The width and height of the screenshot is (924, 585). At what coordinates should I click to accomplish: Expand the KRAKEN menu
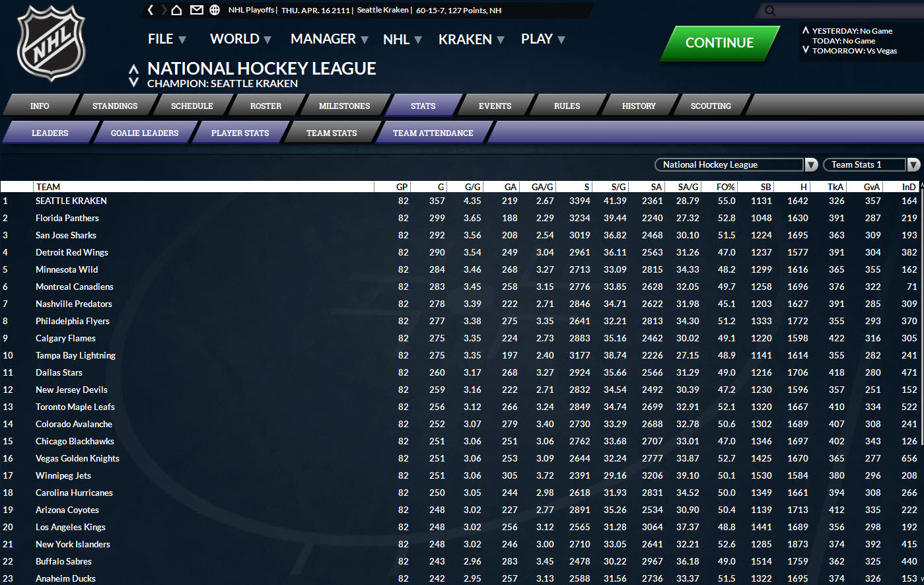471,40
